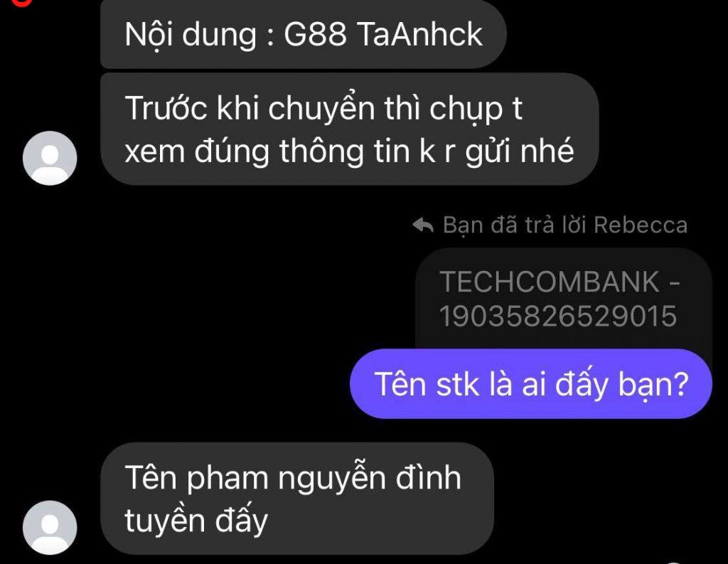Select the "Tên pham nguyễn đình tuyền đấy" message
728x564 pixels.
(296, 498)
